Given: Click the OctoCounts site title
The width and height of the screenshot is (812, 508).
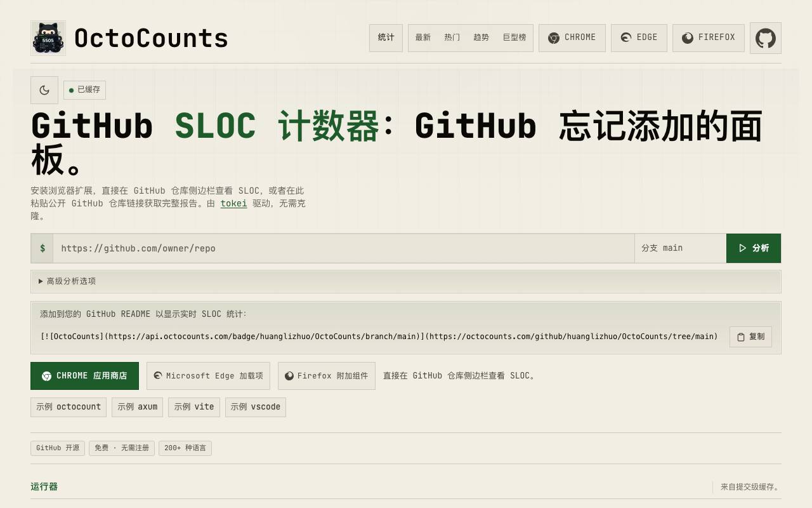Looking at the screenshot, I should click(151, 38).
